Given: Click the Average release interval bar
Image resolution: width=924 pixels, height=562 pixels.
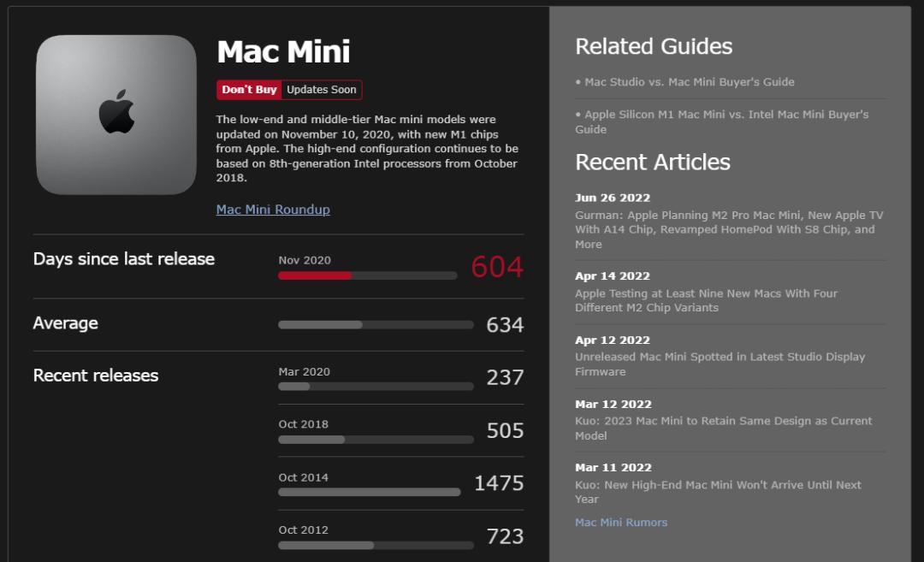Looking at the screenshot, I should coord(375,325).
